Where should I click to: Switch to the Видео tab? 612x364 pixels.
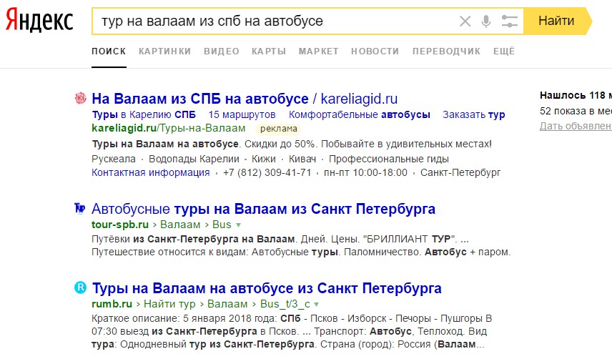pos(222,51)
